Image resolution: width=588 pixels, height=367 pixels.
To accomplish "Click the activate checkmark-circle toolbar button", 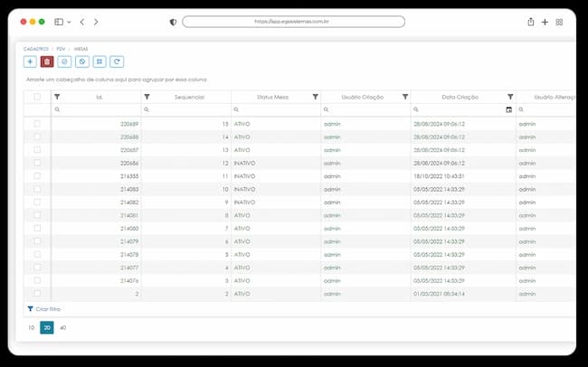I will click(x=64, y=61).
